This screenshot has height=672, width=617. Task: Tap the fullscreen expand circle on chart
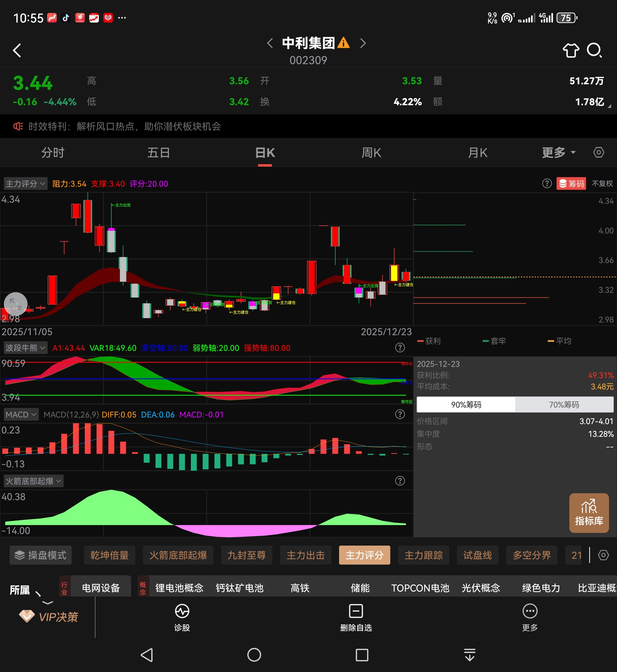pos(15,304)
